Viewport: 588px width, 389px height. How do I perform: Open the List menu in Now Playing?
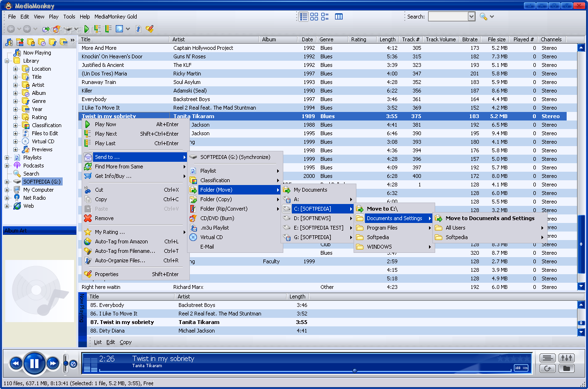click(x=98, y=342)
